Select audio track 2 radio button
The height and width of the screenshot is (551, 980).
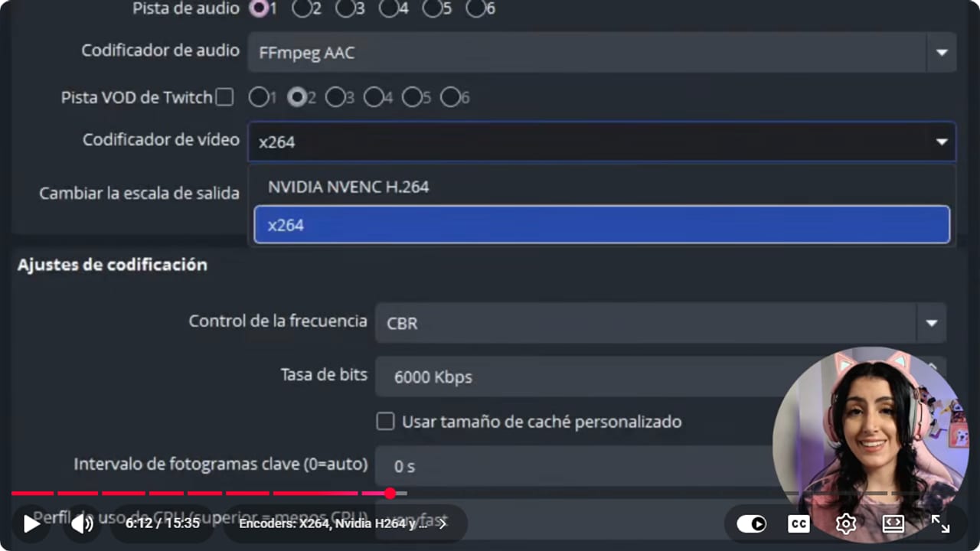pos(302,8)
